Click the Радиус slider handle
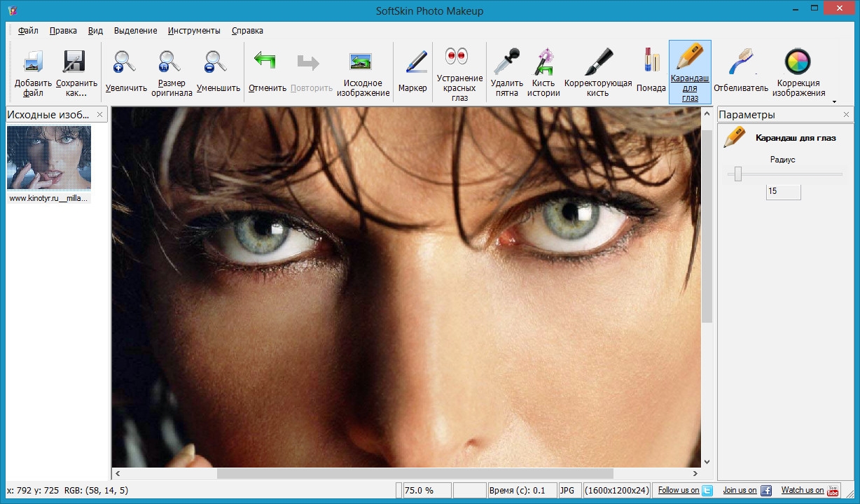860x504 pixels. [x=738, y=174]
